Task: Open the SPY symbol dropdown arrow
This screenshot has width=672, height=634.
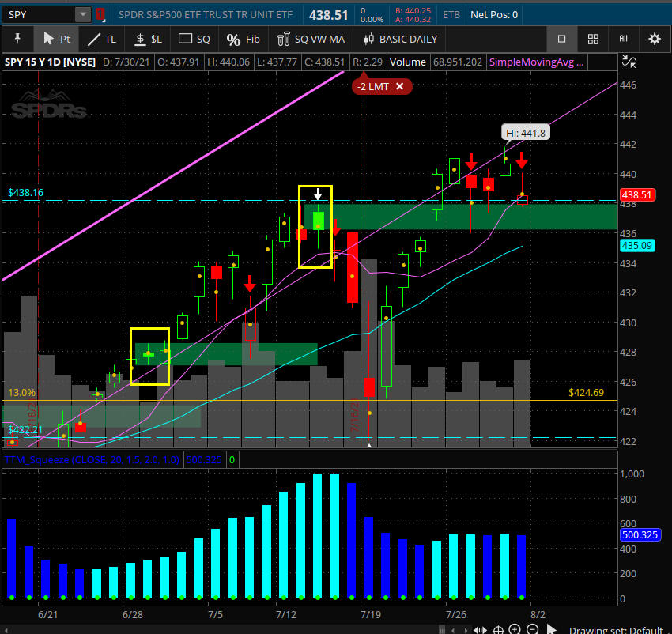Action: [x=82, y=14]
